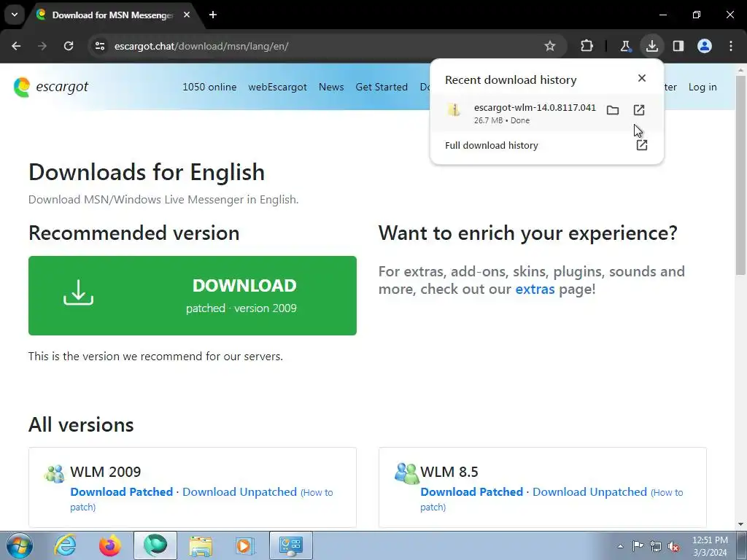747x560 pixels.
Task: Open Windows Explorer from the taskbar
Action: [x=201, y=545]
